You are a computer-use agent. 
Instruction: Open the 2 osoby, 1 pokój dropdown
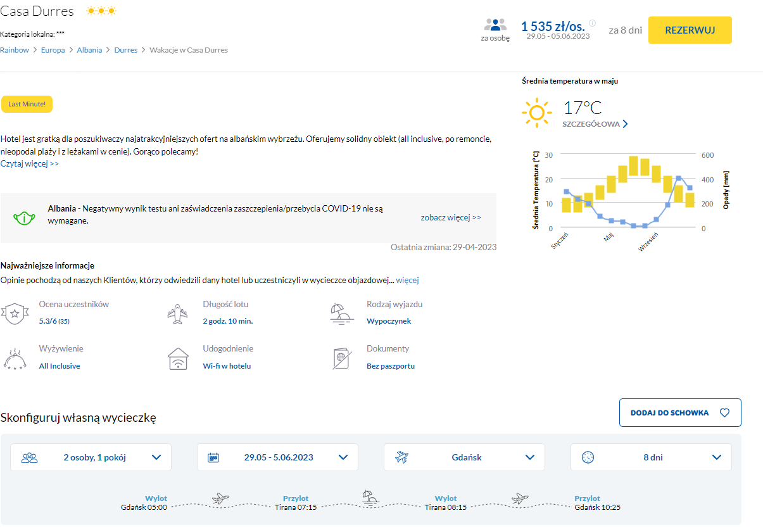pyautogui.click(x=91, y=457)
